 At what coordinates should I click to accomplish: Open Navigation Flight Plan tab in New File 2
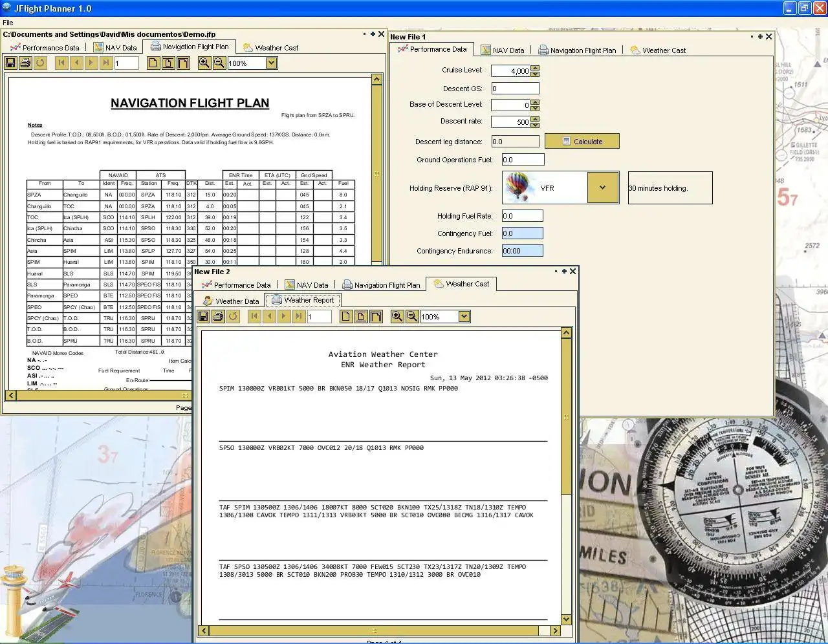point(381,284)
